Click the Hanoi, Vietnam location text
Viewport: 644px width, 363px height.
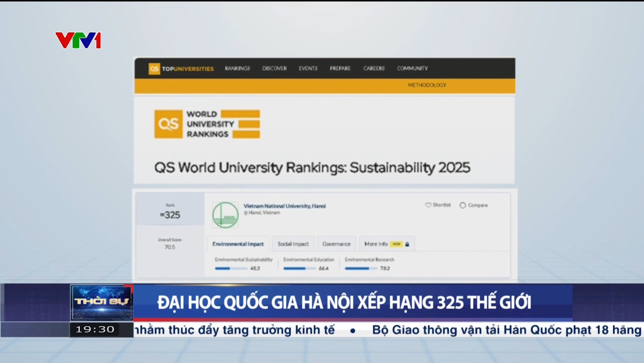(264, 213)
